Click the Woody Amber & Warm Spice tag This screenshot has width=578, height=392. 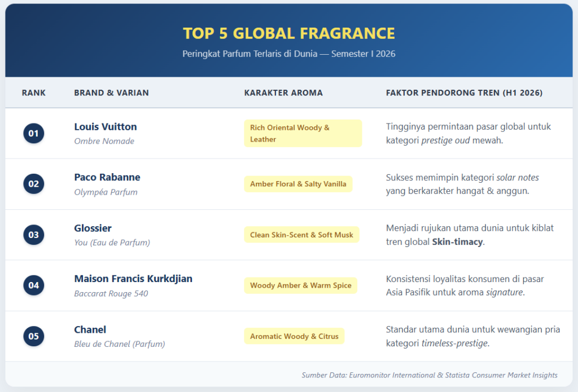click(x=300, y=285)
